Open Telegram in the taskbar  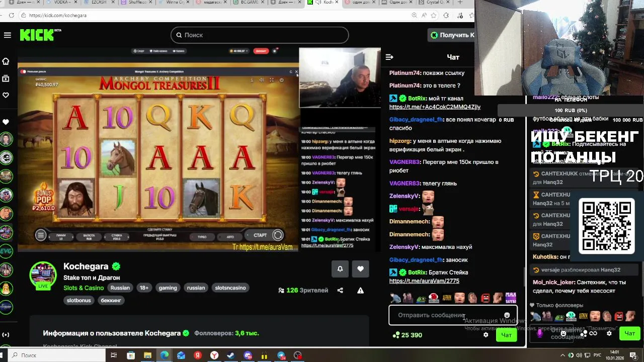(281, 355)
